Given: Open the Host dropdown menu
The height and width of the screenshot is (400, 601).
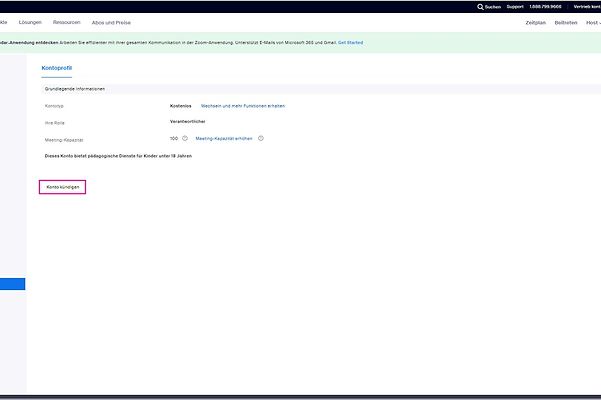Looking at the screenshot, I should [593, 22].
